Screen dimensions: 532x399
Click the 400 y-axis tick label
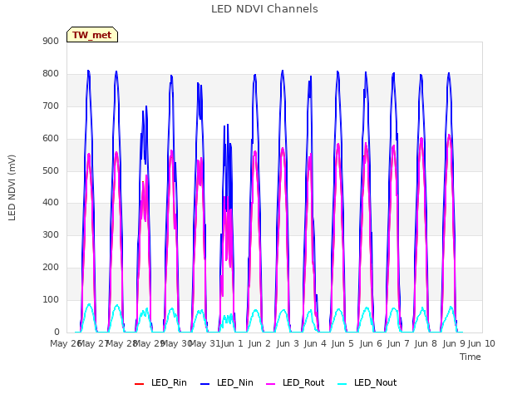click(x=51, y=203)
